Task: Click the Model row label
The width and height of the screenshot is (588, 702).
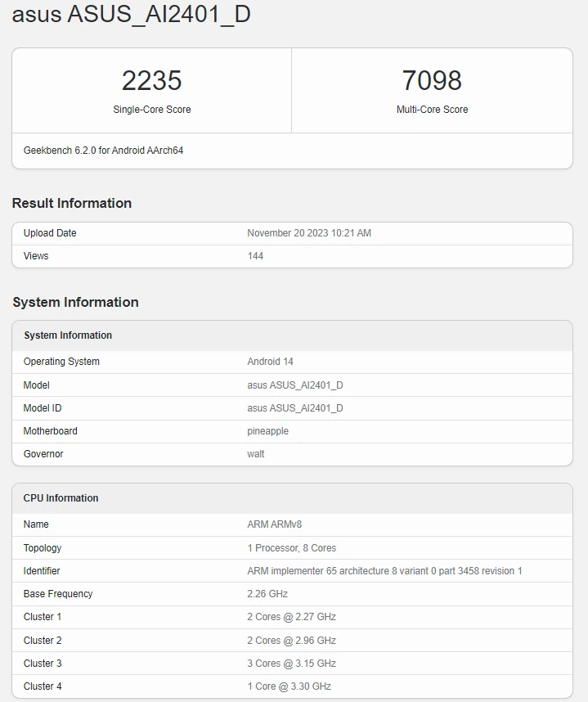Action: coord(36,385)
